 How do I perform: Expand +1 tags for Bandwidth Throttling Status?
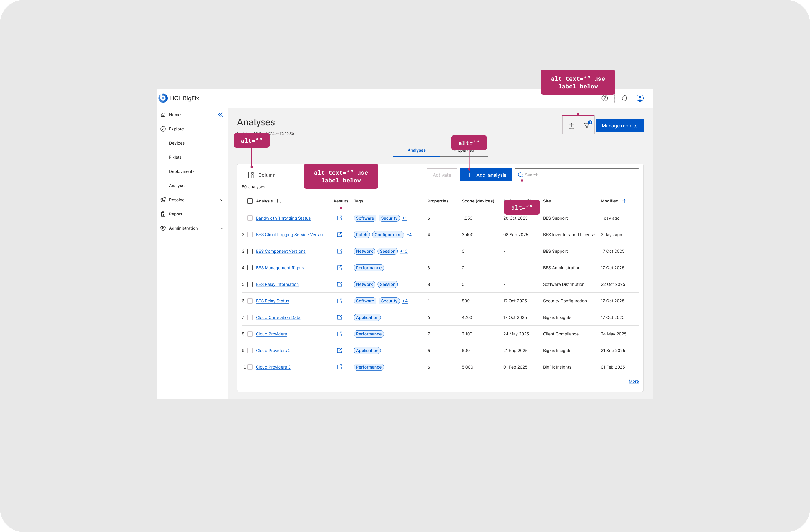[x=404, y=218]
